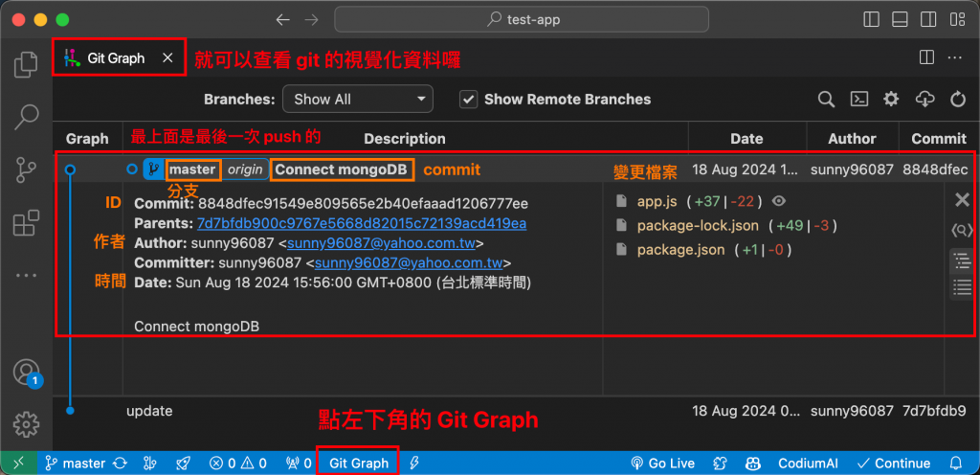Open package-lock.json changed file diff
This screenshot has height=475, width=980.
click(698, 226)
